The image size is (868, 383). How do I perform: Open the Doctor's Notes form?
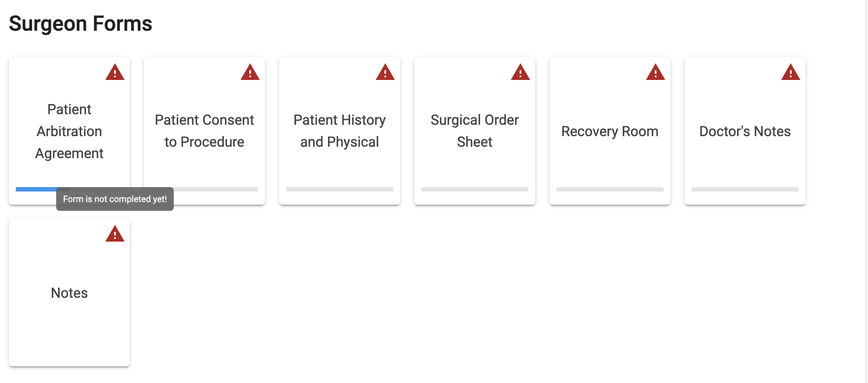(745, 131)
